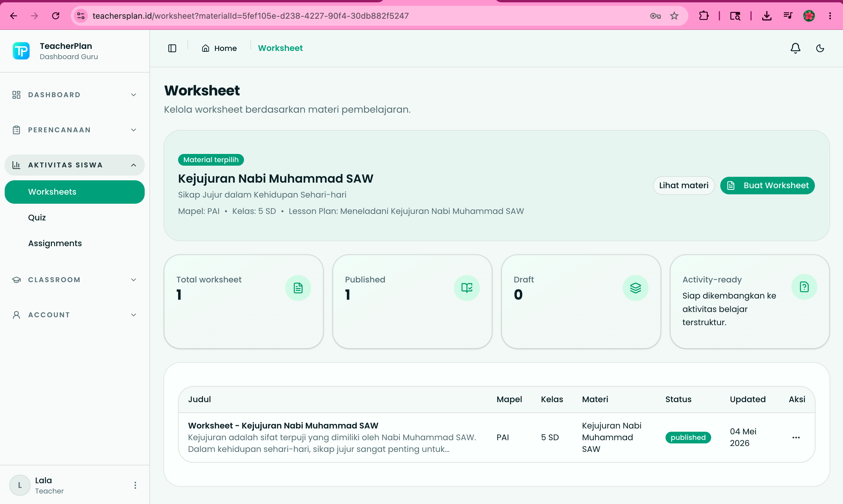Click the Updated column header

748,400
